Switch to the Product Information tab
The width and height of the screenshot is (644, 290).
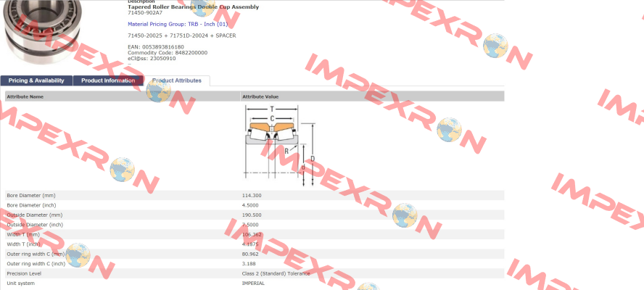(108, 80)
